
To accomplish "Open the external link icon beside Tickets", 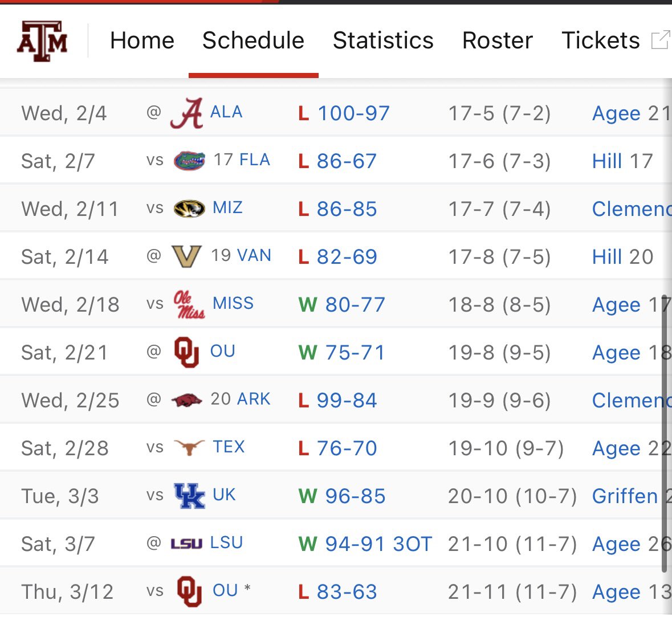I will (660, 40).
